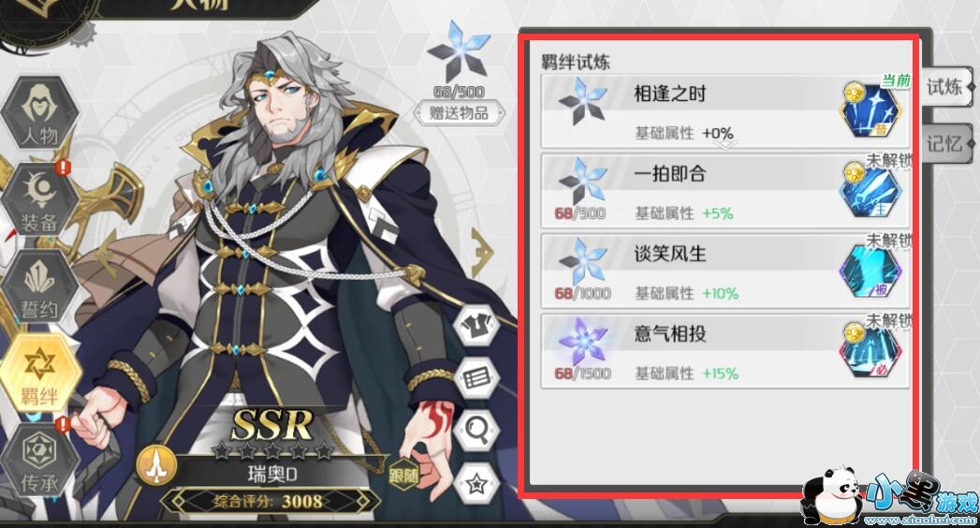Screen dimensions: 980x528
Task: Click the bond progress shuriken 68/500
Action: pyautogui.click(x=460, y=61)
